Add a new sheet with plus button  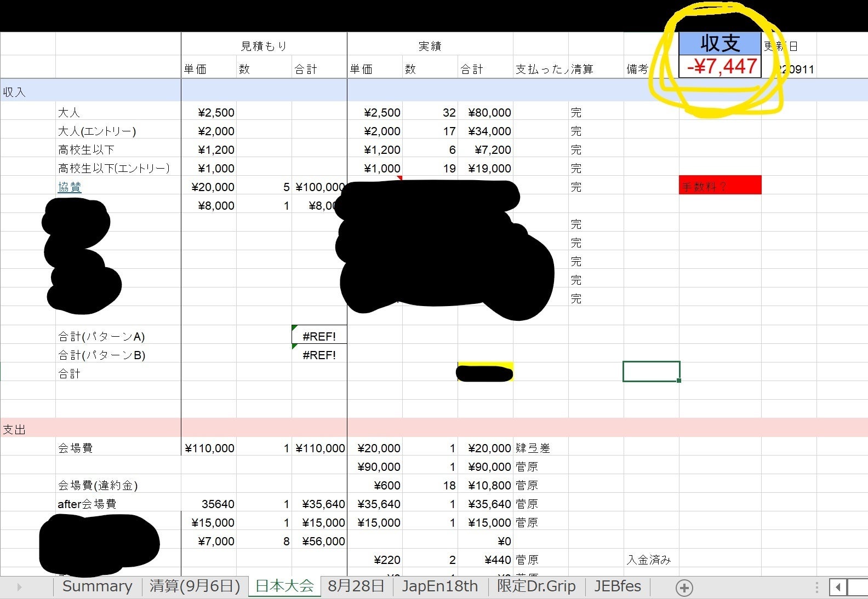[684, 588]
